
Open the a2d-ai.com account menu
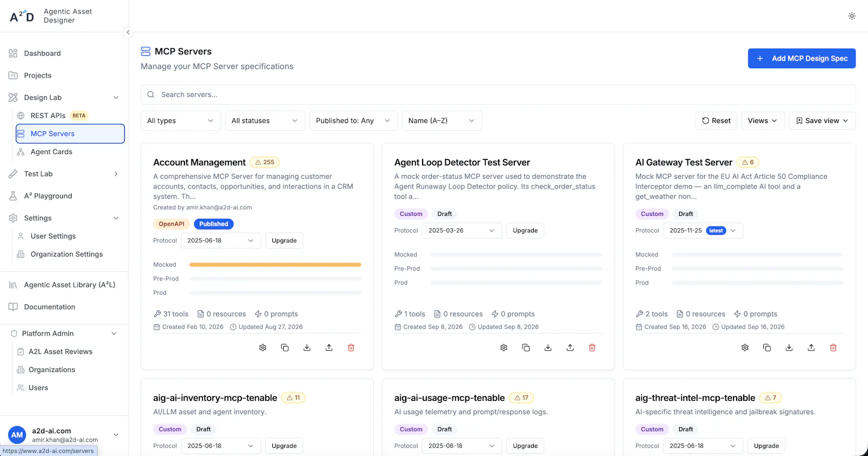pyautogui.click(x=65, y=435)
